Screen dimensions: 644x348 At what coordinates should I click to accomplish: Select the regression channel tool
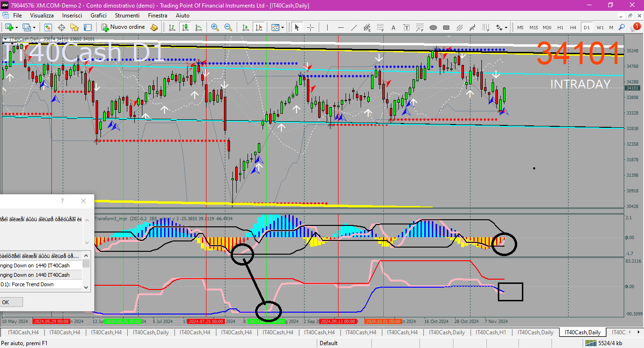[x=473, y=27]
